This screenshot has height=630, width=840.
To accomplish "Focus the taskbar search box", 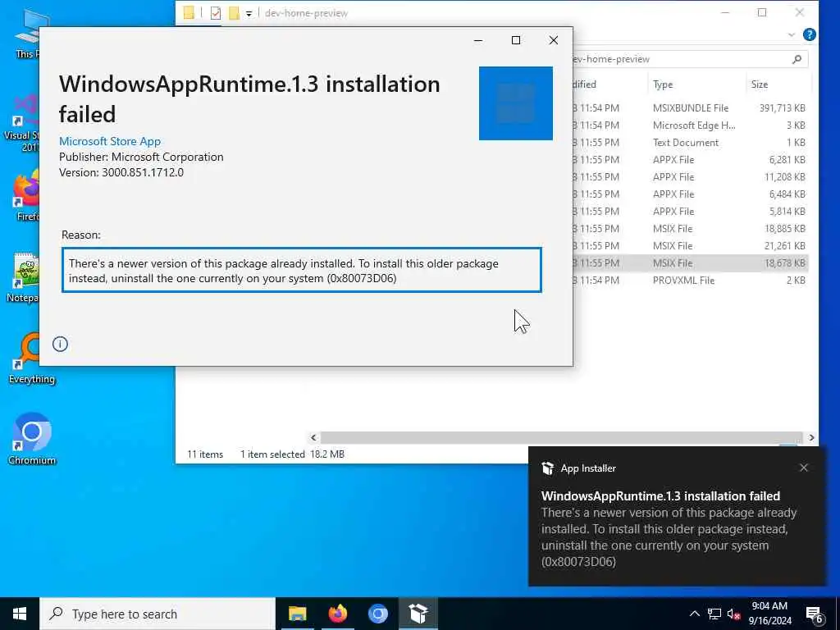I will (x=157, y=614).
